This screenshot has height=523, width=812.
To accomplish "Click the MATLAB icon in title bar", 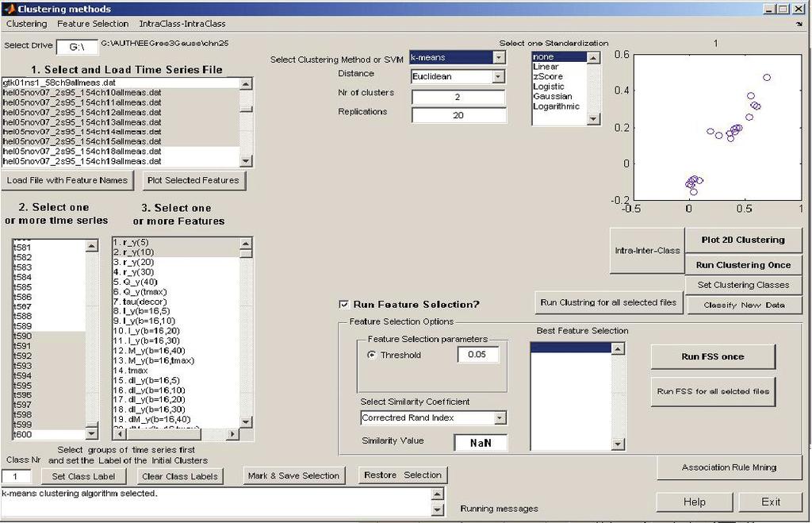I will tap(9, 9).
